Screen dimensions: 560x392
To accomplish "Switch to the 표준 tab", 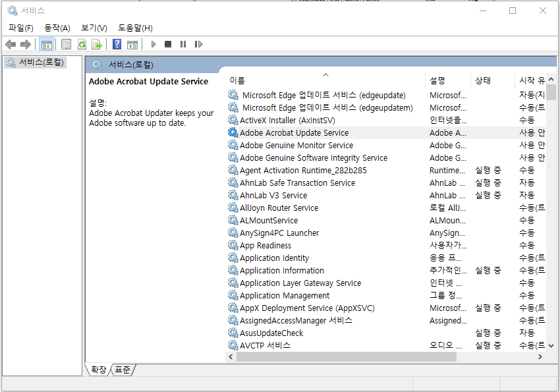I will click(123, 370).
